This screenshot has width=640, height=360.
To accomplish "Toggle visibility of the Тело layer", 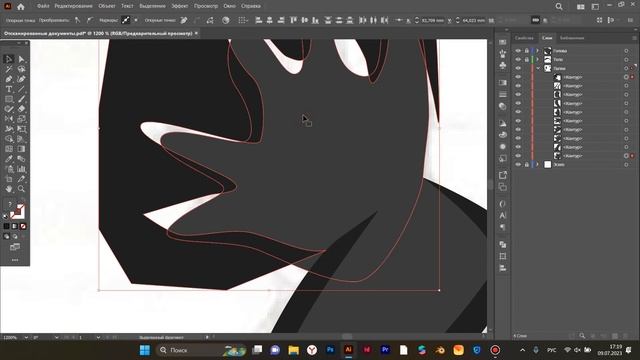I will point(518,59).
